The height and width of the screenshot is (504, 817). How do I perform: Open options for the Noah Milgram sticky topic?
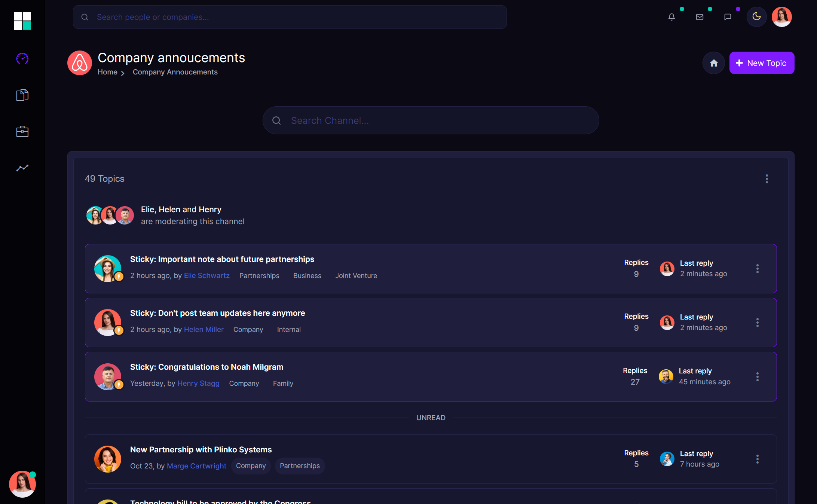point(758,377)
